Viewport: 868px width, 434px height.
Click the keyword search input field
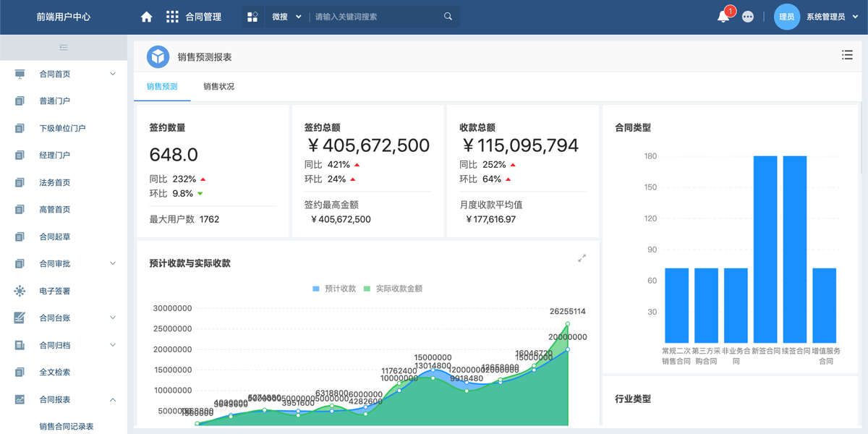coord(375,17)
